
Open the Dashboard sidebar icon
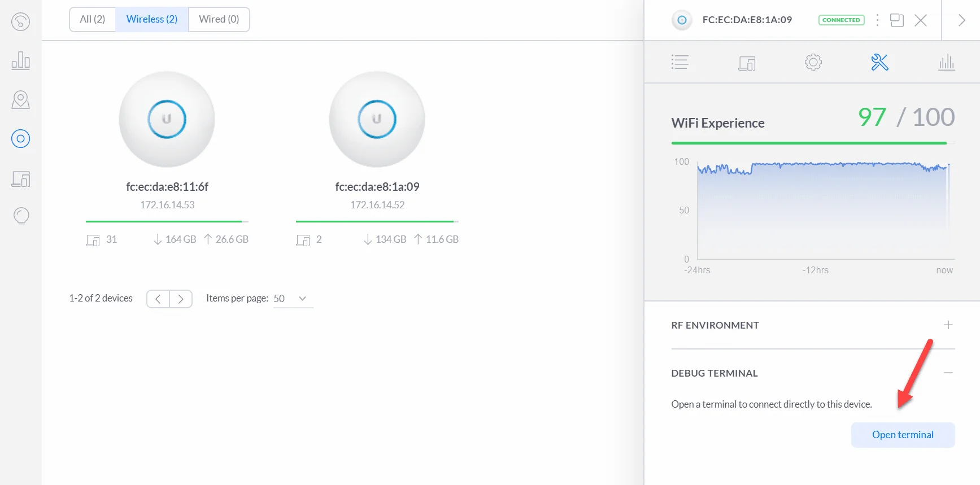point(20,21)
